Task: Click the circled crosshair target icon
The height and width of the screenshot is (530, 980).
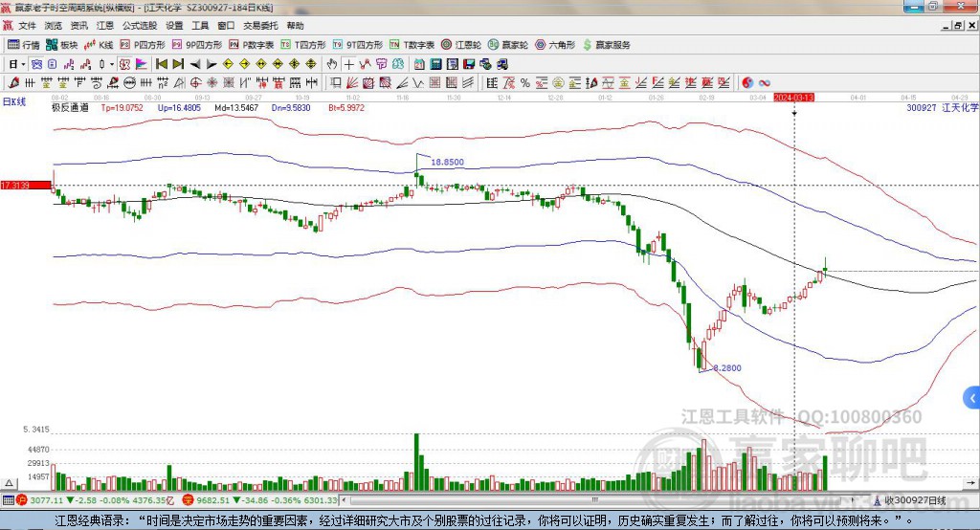Action: click(x=195, y=82)
